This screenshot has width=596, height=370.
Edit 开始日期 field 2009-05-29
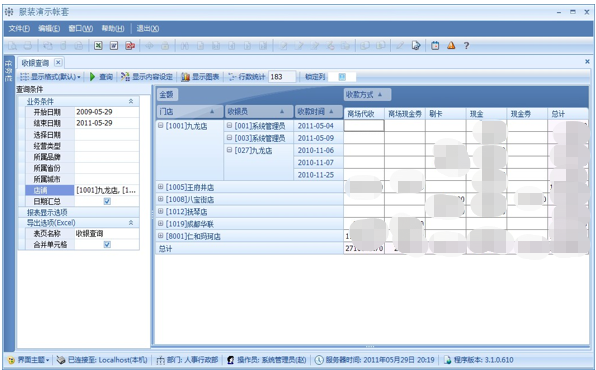(x=107, y=112)
